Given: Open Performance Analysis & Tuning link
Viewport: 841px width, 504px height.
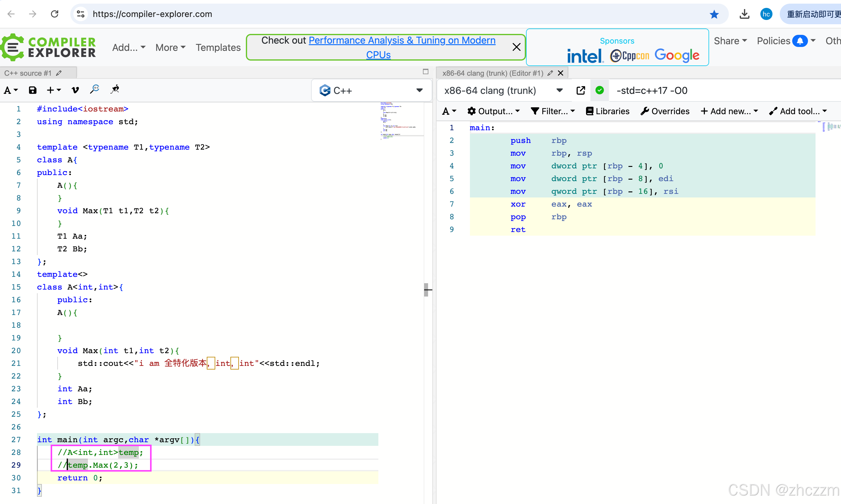Looking at the screenshot, I should pyautogui.click(x=402, y=40).
